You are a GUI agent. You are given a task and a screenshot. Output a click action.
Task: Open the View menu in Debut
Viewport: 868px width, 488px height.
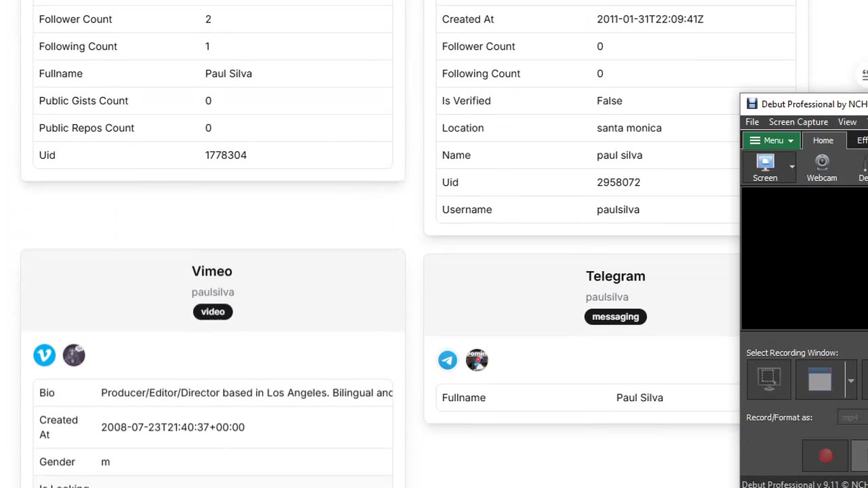coord(847,122)
